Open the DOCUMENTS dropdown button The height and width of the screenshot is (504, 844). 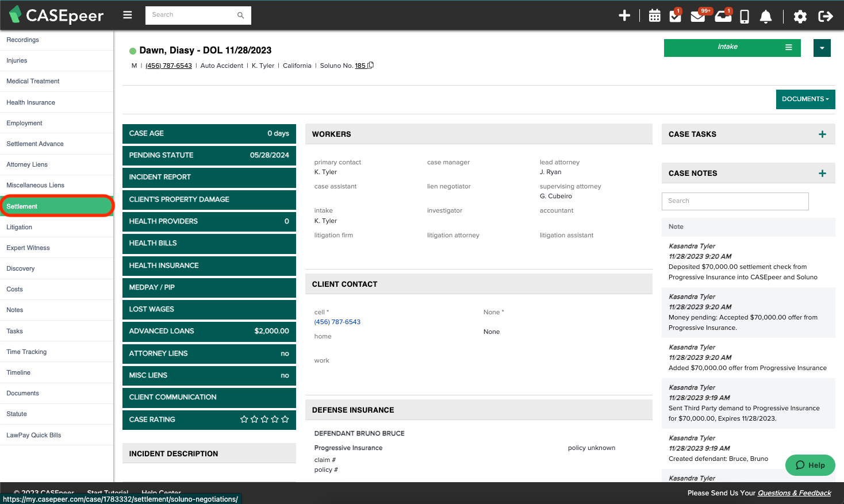(805, 99)
